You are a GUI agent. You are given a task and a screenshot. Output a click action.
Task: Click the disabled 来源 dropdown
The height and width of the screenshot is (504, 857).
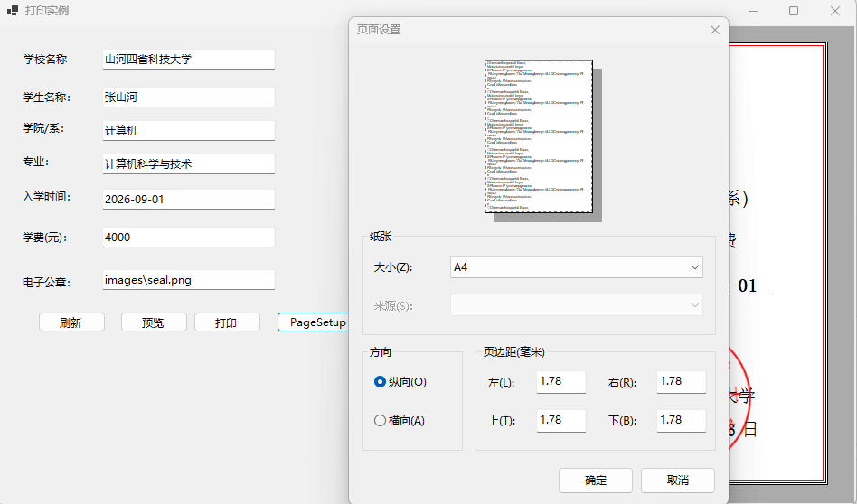[x=576, y=305]
